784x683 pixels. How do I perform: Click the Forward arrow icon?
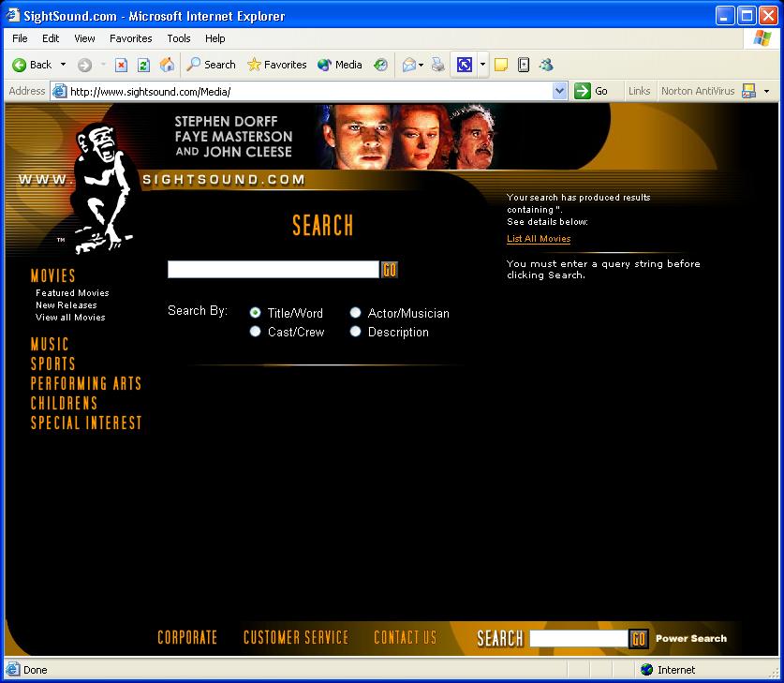point(84,65)
